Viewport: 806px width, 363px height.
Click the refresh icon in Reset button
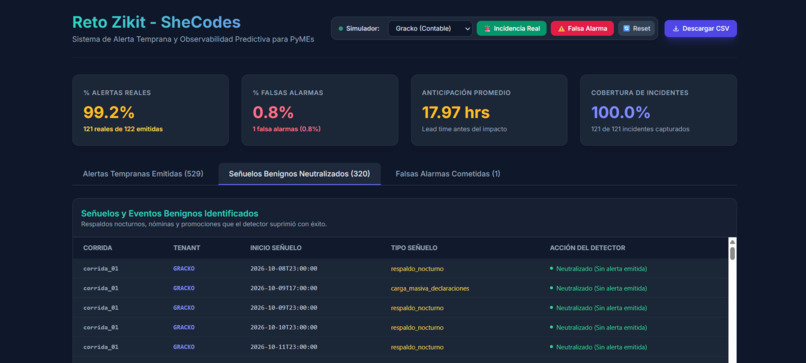coord(627,29)
